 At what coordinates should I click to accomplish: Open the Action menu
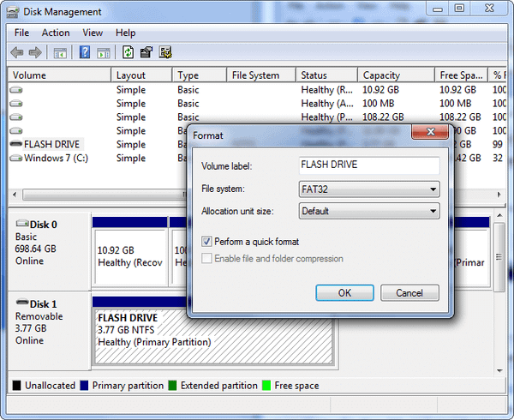(56, 33)
